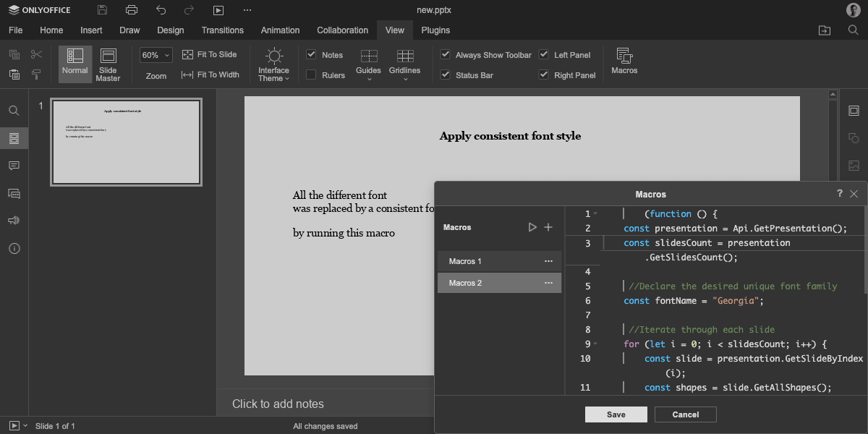Screen dimensions: 868x434
Task: Select Macros 1 in the list
Action: click(x=499, y=261)
